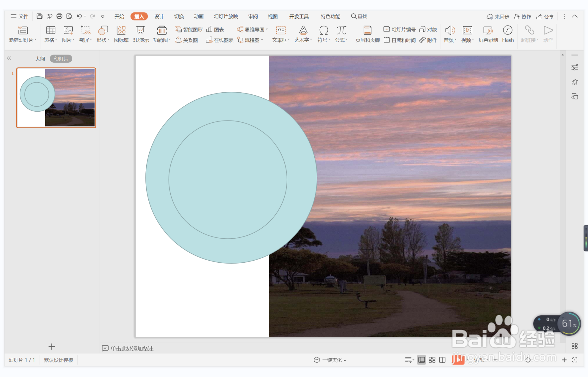The width and height of the screenshot is (588, 377).
Task: Click the zoom slider handle
Action: (528, 360)
